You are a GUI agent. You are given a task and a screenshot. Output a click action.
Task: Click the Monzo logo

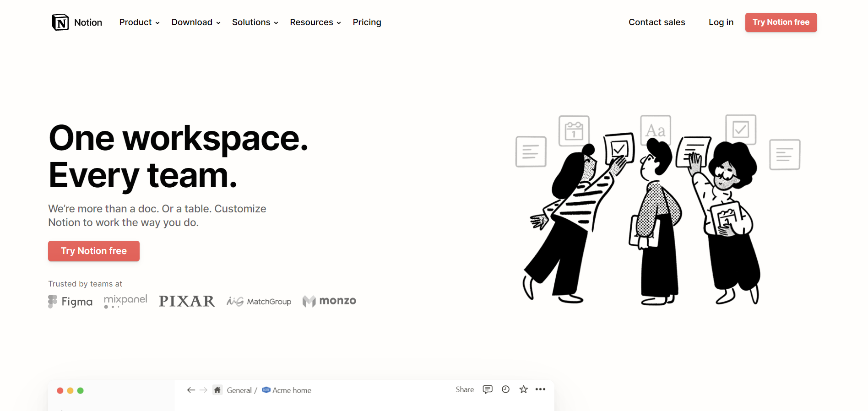(329, 301)
